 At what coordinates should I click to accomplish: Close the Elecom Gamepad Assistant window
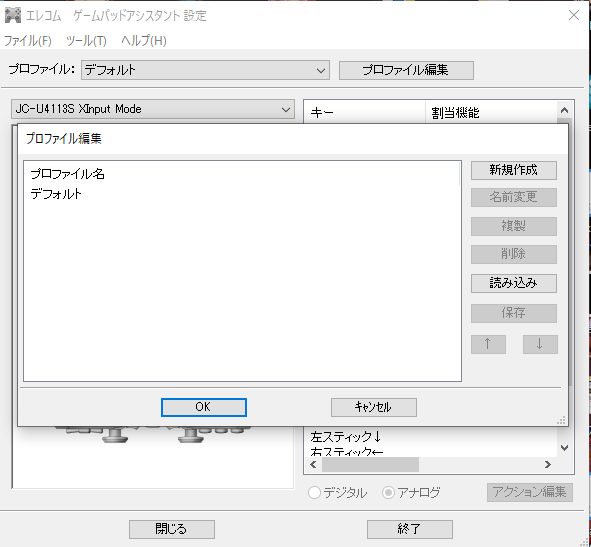tap(574, 15)
